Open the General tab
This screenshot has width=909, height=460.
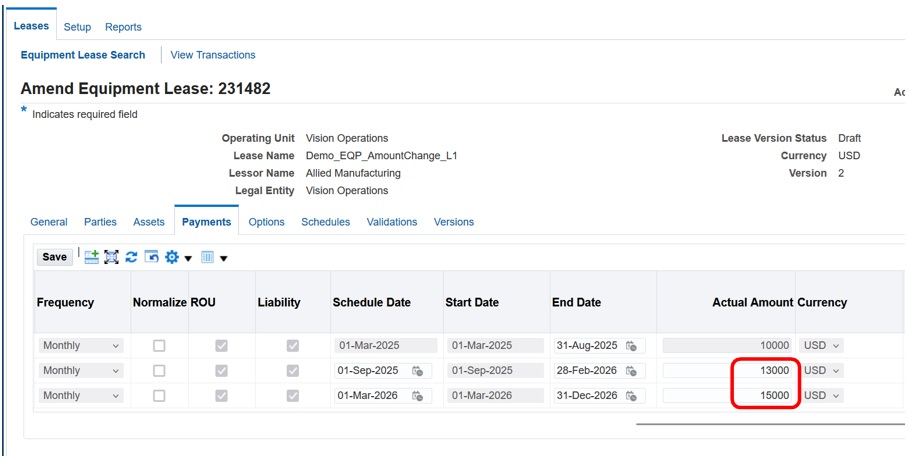tap(49, 222)
